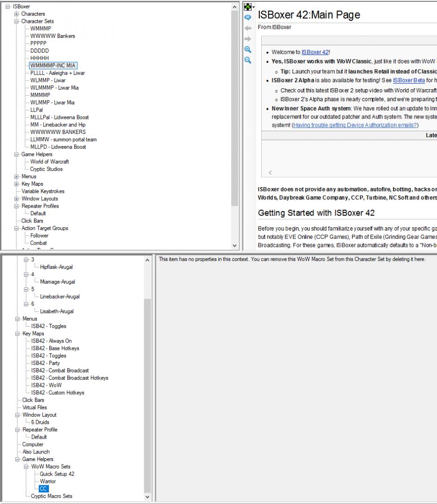Select Lisabeth-Arugal in slot 6
437x504 pixels.
(x=56, y=311)
